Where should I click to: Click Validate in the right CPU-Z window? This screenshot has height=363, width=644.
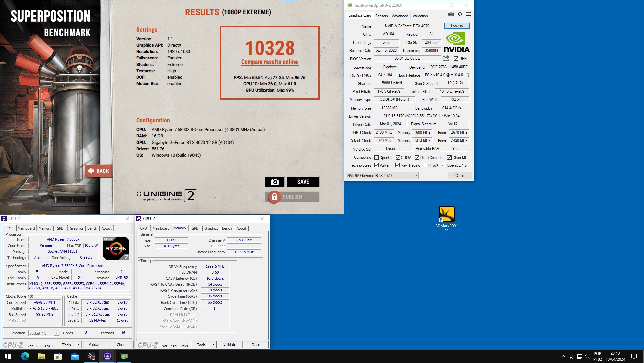(x=230, y=345)
